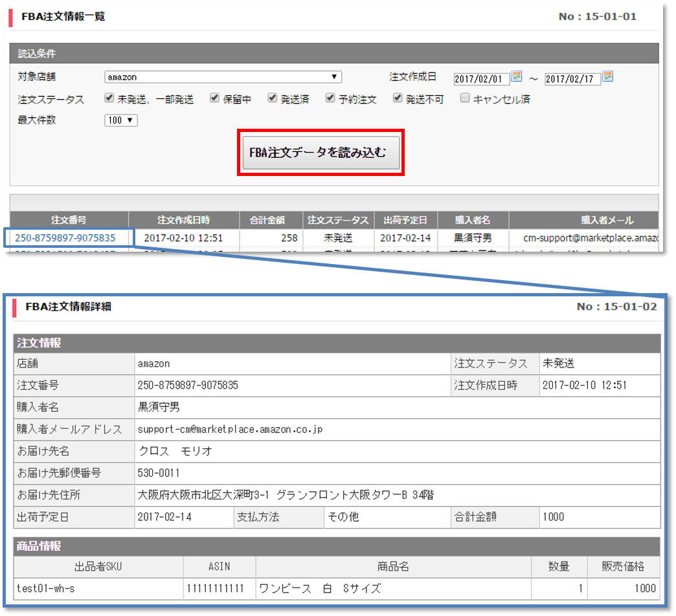
Task: Open order link 250-8759897-9075835
Action: (x=65, y=237)
